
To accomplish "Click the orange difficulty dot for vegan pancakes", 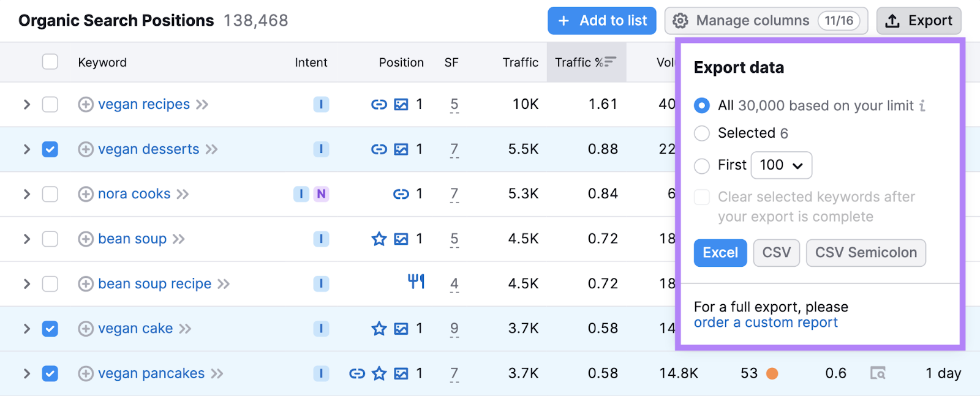I will pyautogui.click(x=772, y=373).
